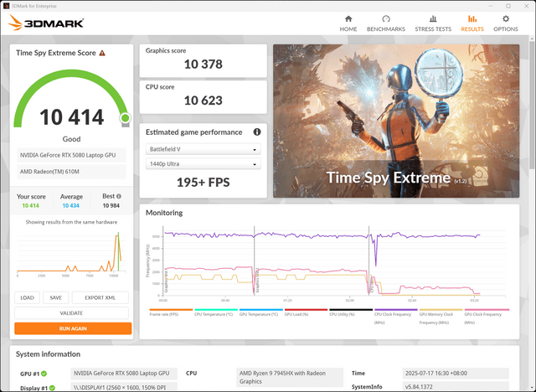Click the green marker in score distribution chart
This screenshot has height=392, width=536.
[118, 252]
